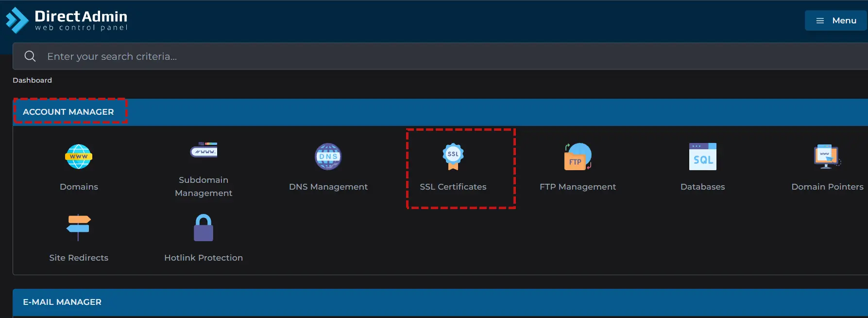Click the Databases label
Image resolution: width=868 pixels, height=318 pixels.
[x=702, y=187]
